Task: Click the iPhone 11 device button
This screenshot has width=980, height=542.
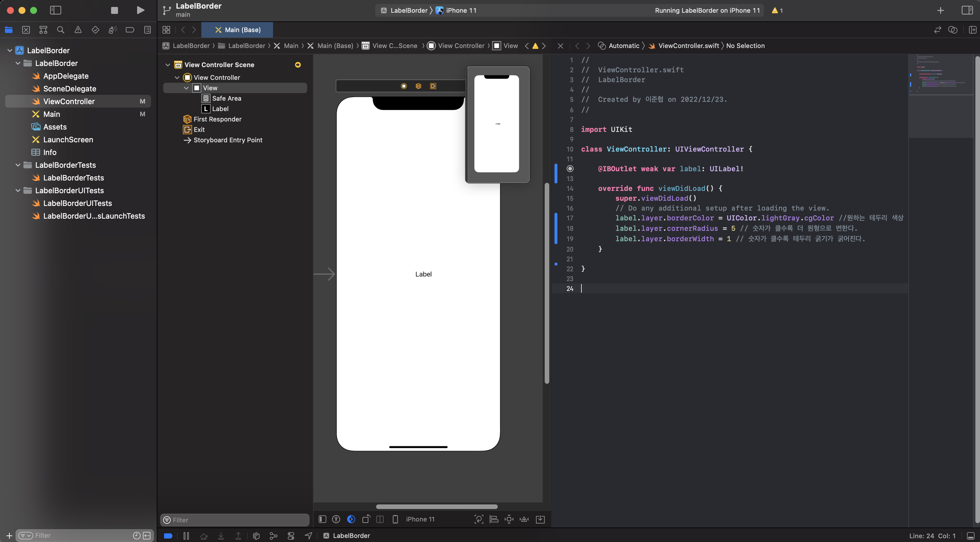Action: point(420,519)
